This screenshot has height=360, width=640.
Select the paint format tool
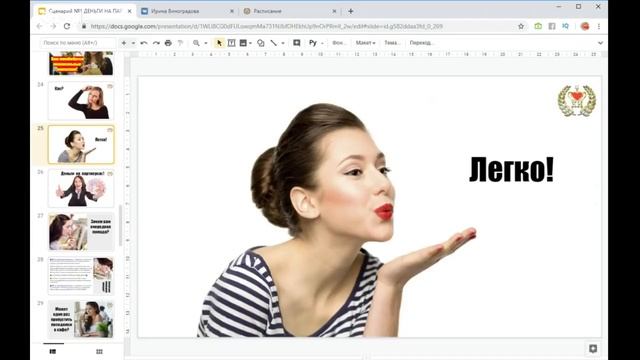pos(180,43)
